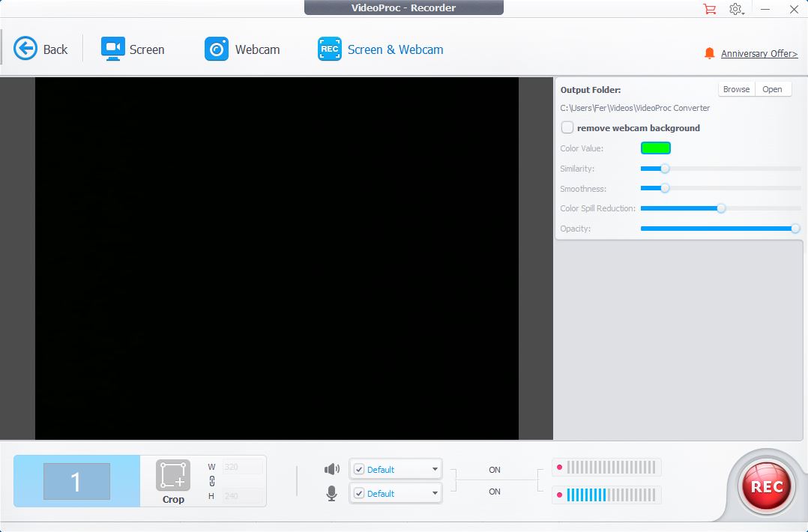Screen dimensions: 808x532
Task: Click the 'Smoothness:' label
Action: (583, 189)
